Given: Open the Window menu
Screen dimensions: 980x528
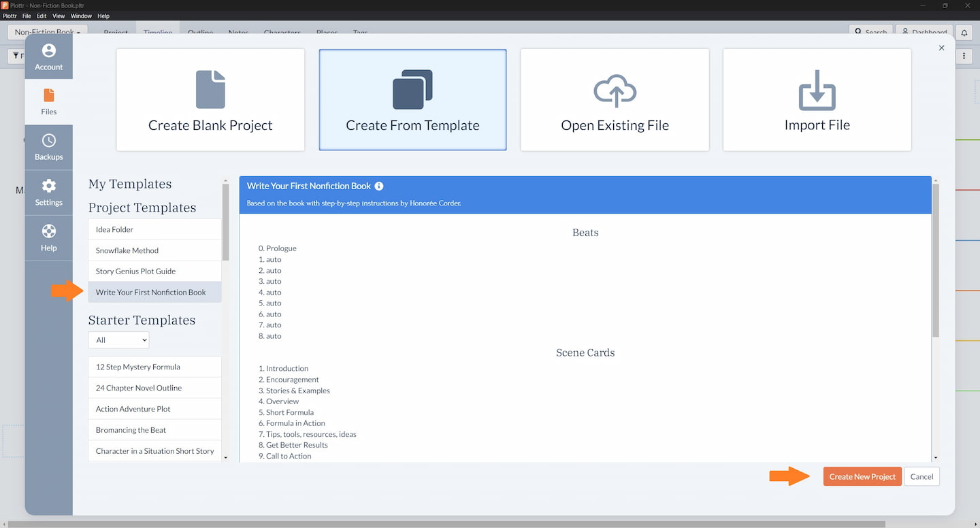Looking at the screenshot, I should pos(81,16).
